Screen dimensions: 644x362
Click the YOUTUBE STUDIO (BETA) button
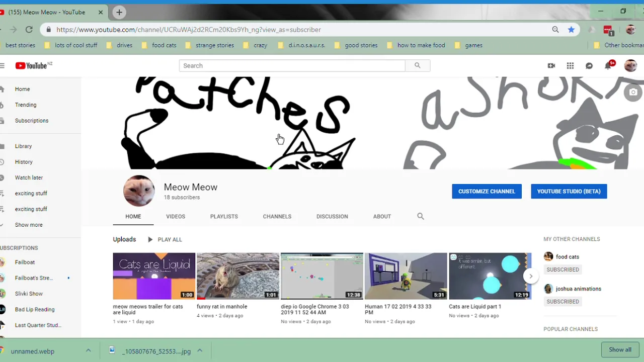tap(569, 191)
